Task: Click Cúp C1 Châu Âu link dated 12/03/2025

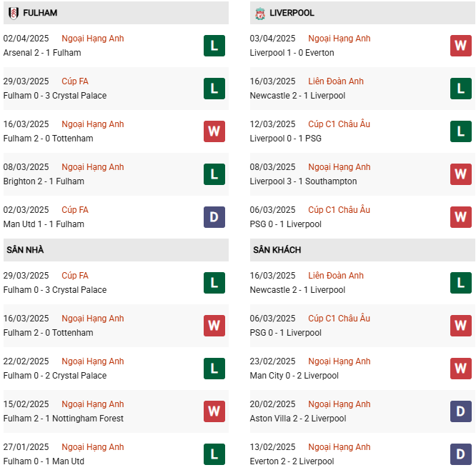Action: tap(339, 124)
